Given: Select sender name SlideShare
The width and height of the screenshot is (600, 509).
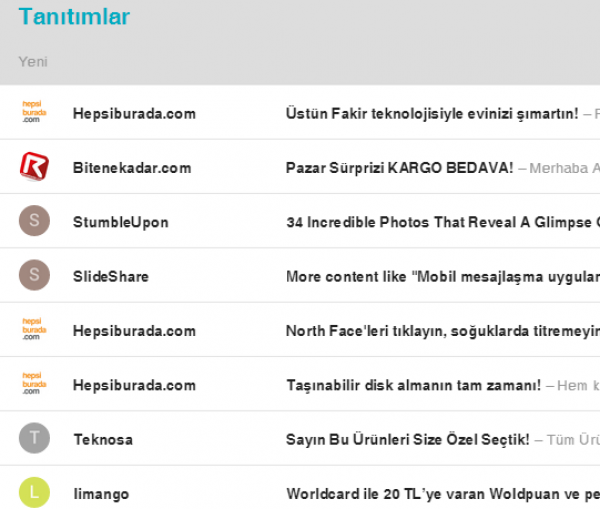Looking at the screenshot, I should click(x=111, y=277).
